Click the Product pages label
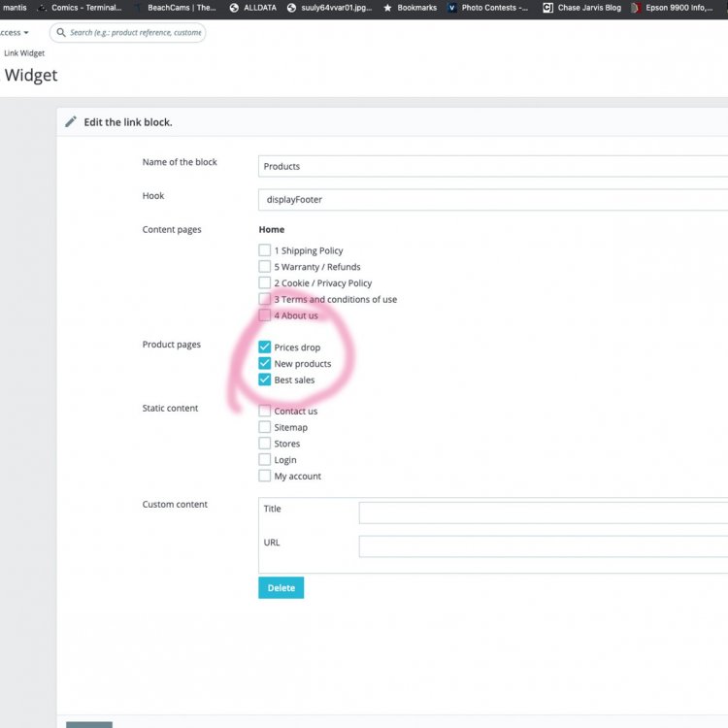The image size is (728, 728). (171, 345)
